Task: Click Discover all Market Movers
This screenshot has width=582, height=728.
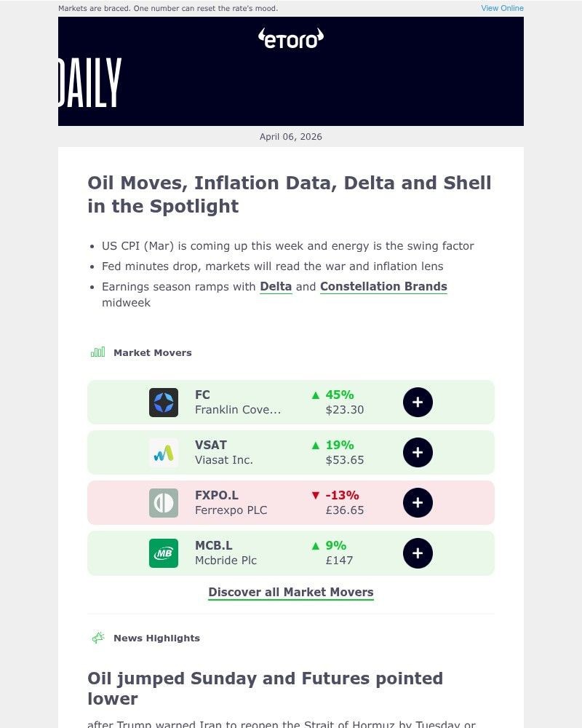Action: point(290,592)
